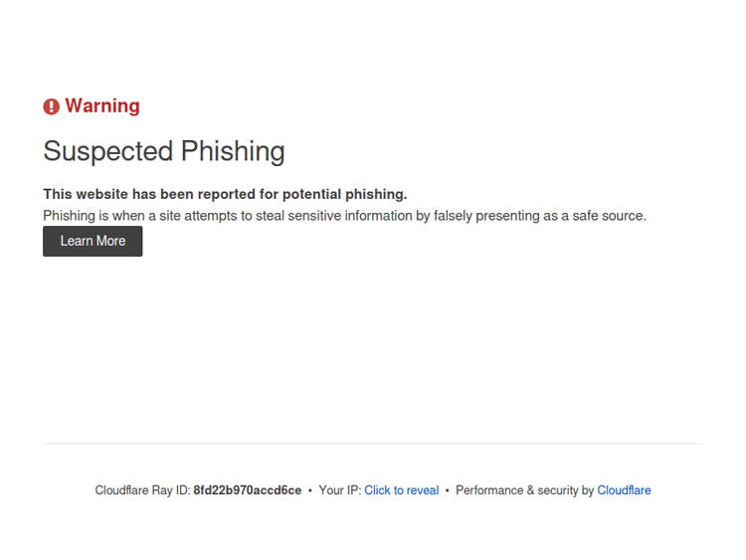Click the Performance & security by text

click(524, 490)
